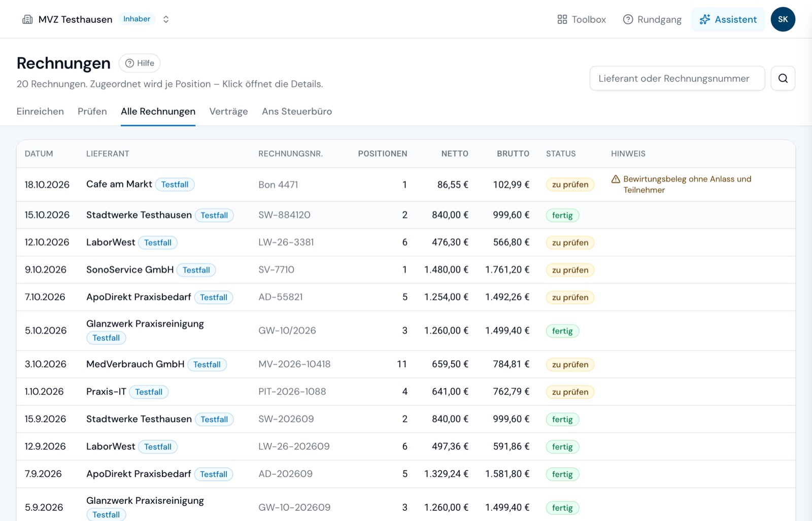Screen dimensions: 812x521
Task: Click invoice number AD-55821
Action: pyautogui.click(x=281, y=297)
